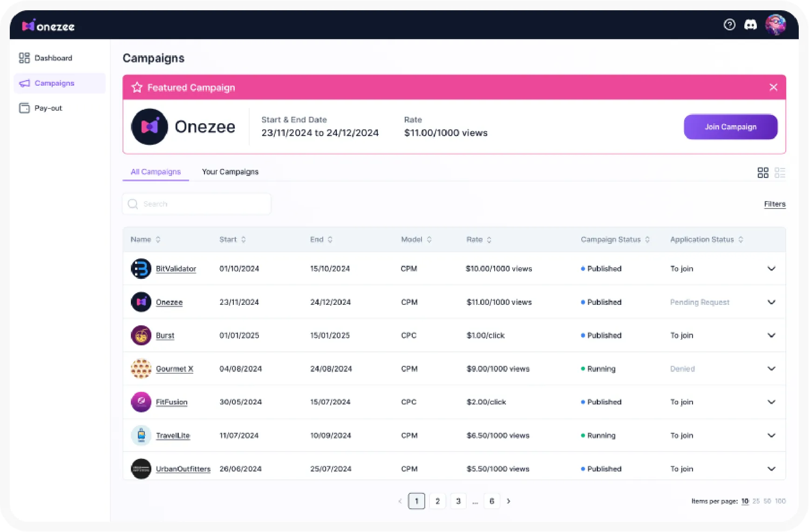Viewport: 809px width, 532px height.
Task: Click the Join Campaign button
Action: coord(730,127)
